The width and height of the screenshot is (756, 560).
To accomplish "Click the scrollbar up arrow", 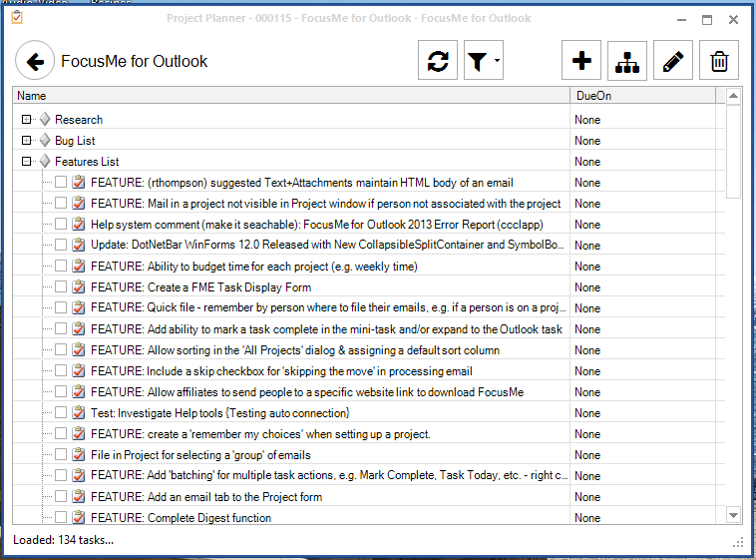I will 733,96.
